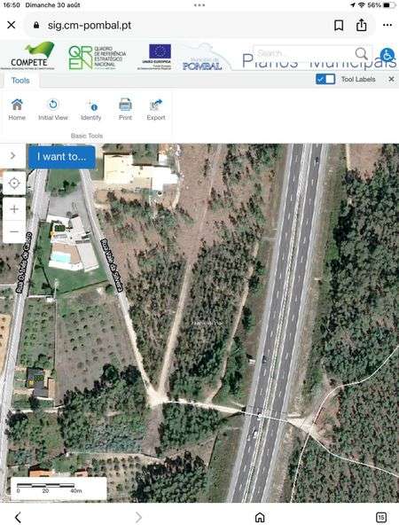This screenshot has width=399, height=532.
Task: Zoom in with the plus button
Action: tap(14, 209)
